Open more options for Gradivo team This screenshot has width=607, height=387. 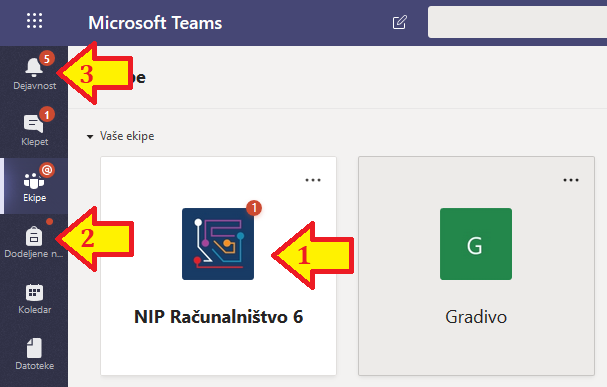[x=571, y=180]
